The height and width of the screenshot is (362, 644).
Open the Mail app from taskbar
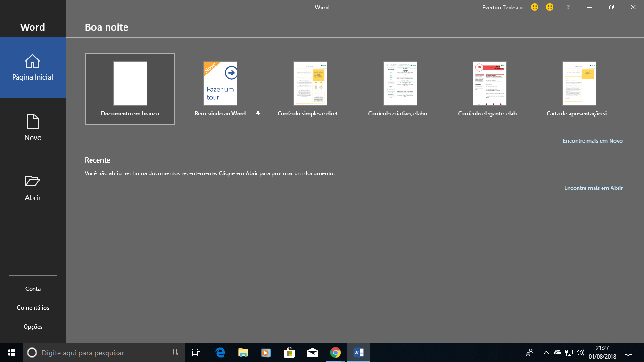(312, 353)
